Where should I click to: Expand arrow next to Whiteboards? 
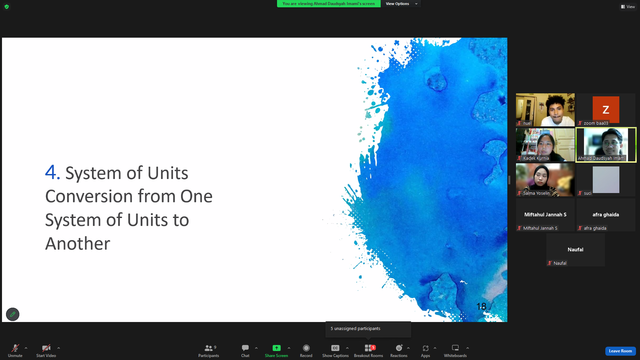[468, 348]
